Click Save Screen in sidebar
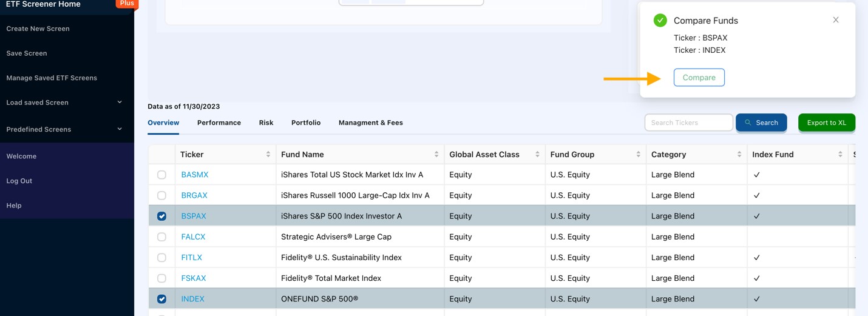This screenshot has height=316, width=868. (x=27, y=53)
